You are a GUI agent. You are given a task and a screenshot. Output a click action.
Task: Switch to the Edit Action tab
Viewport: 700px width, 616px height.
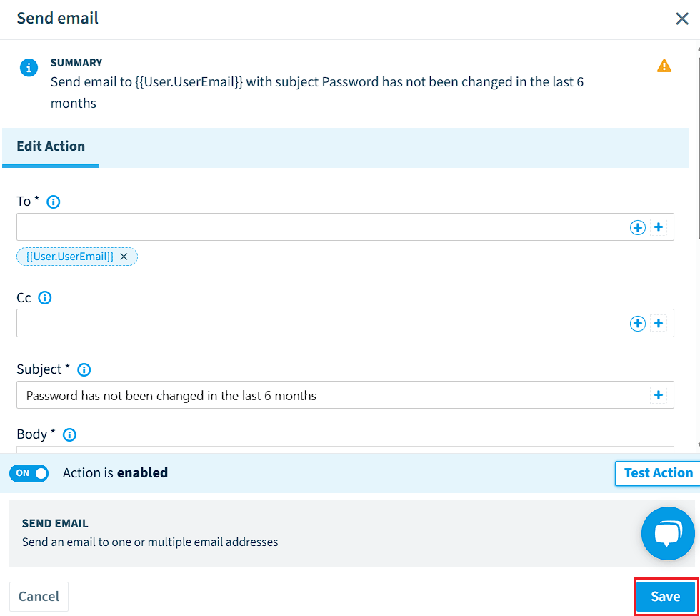[x=51, y=146]
